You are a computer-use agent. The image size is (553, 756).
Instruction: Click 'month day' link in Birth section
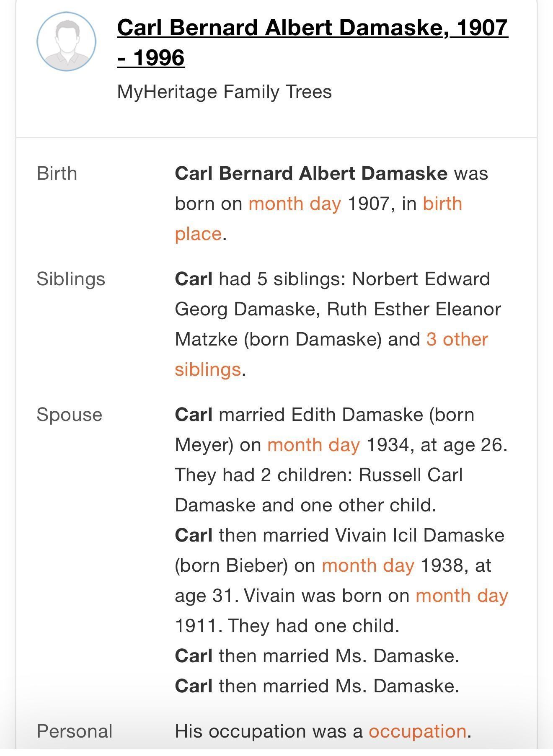coord(295,204)
